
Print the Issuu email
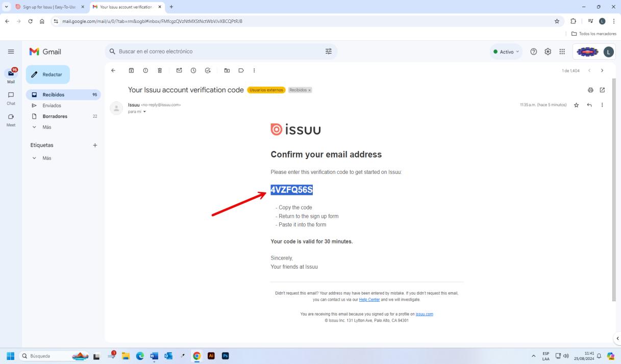(590, 90)
